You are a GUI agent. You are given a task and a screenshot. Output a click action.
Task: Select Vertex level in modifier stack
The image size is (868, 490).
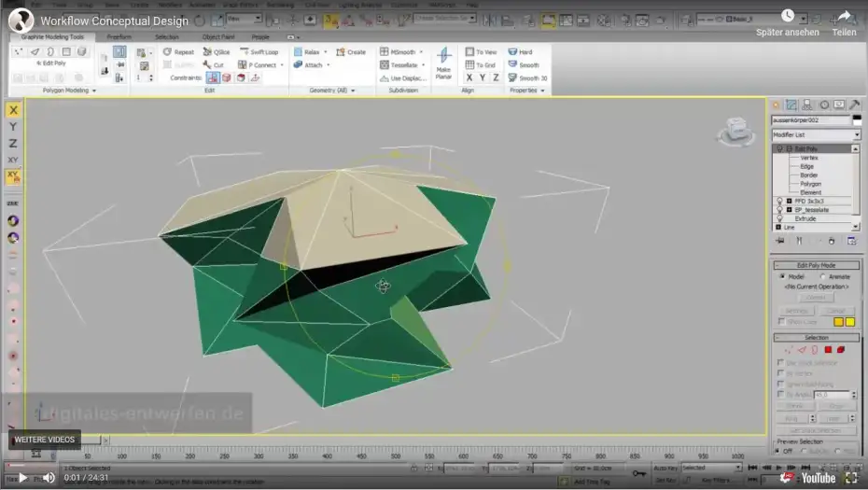(x=809, y=158)
